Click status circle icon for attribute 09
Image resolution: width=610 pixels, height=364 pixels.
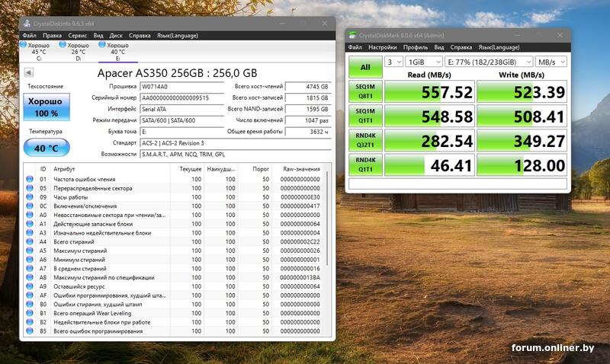click(x=30, y=197)
